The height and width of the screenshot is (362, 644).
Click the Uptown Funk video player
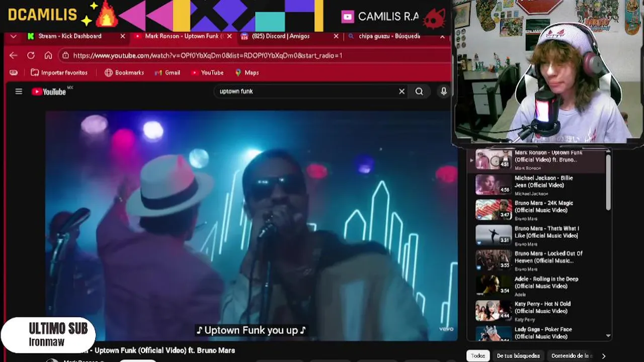coord(251,226)
